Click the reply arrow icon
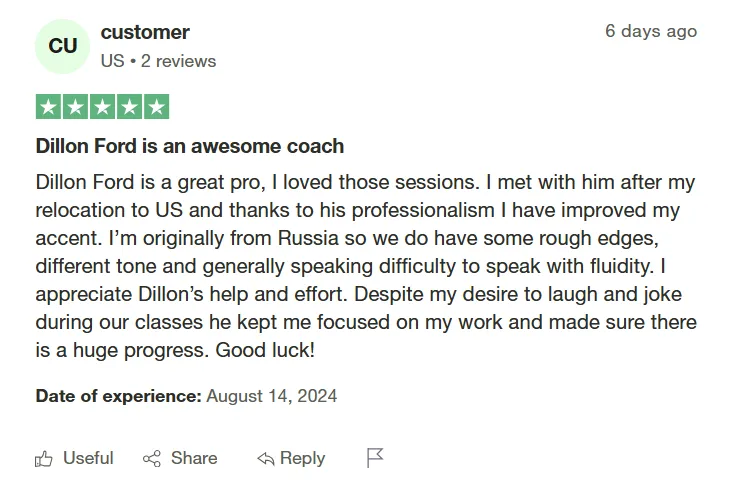 [x=266, y=459]
